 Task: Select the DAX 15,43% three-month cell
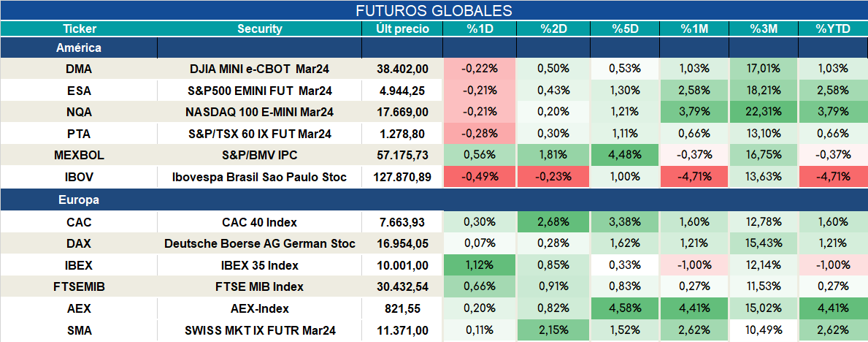pos(764,244)
